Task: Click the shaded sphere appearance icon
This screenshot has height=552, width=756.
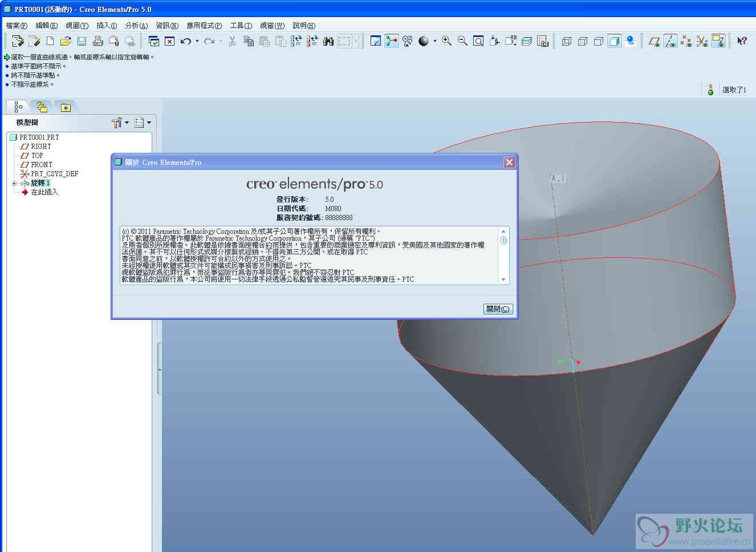Action: coord(424,41)
